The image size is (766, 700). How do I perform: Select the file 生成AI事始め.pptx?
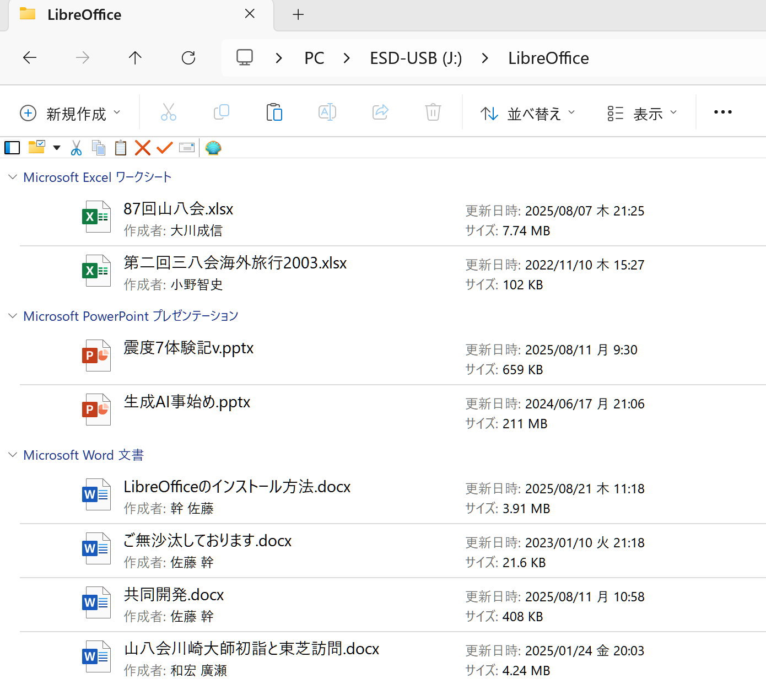coord(187,402)
